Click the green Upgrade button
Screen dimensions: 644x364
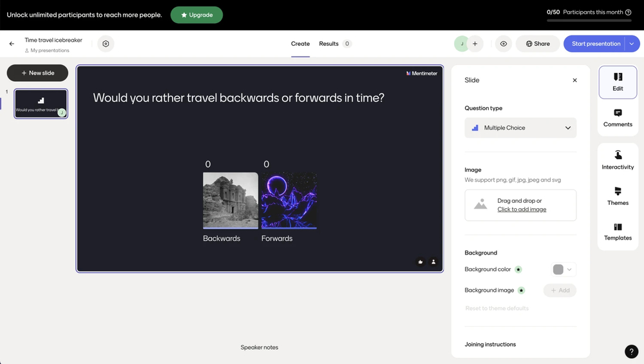[196, 15]
